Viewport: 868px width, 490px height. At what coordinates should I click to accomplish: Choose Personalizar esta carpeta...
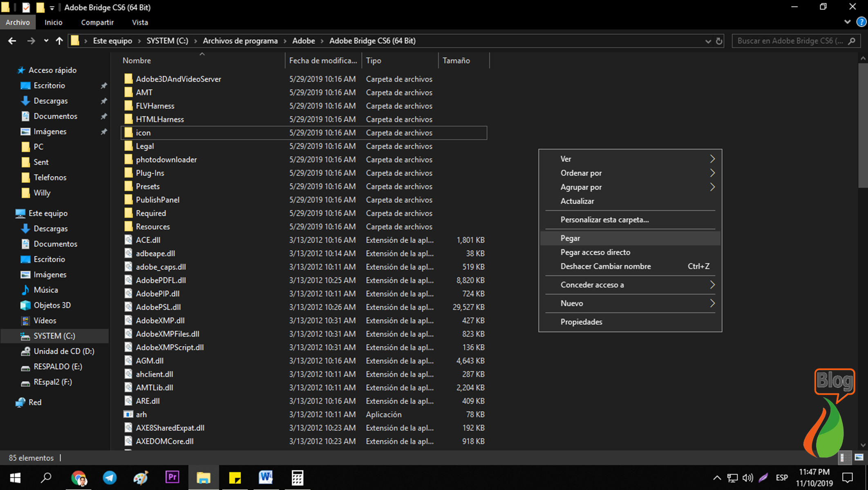tap(630, 220)
